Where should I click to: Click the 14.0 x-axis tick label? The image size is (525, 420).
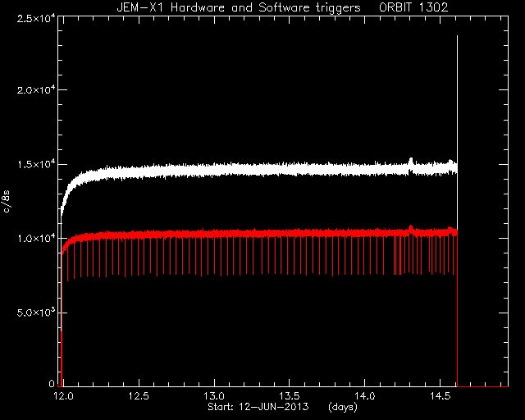pos(365,396)
